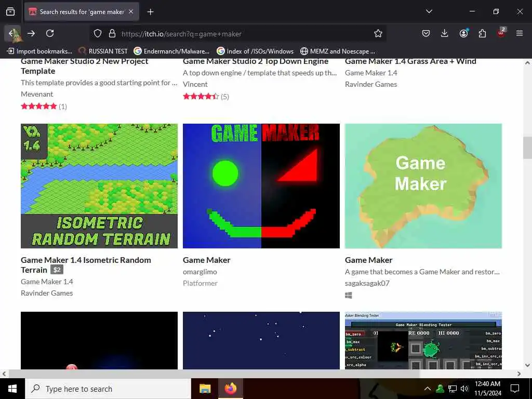
Task: Open the Firefox downloads panel
Action: coord(445,33)
